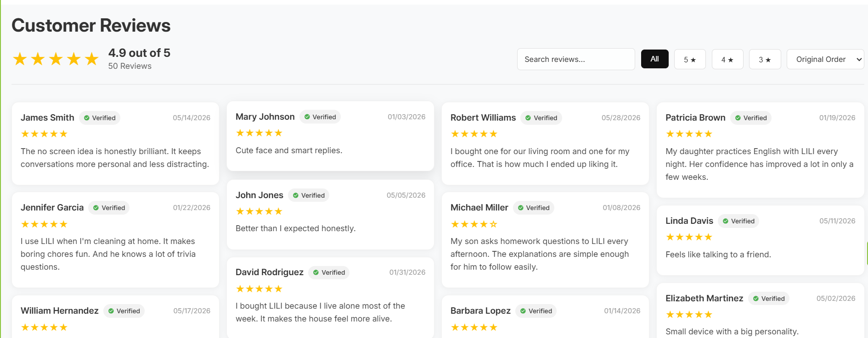Click the Verified badge next to Barbara Lopez

536,311
